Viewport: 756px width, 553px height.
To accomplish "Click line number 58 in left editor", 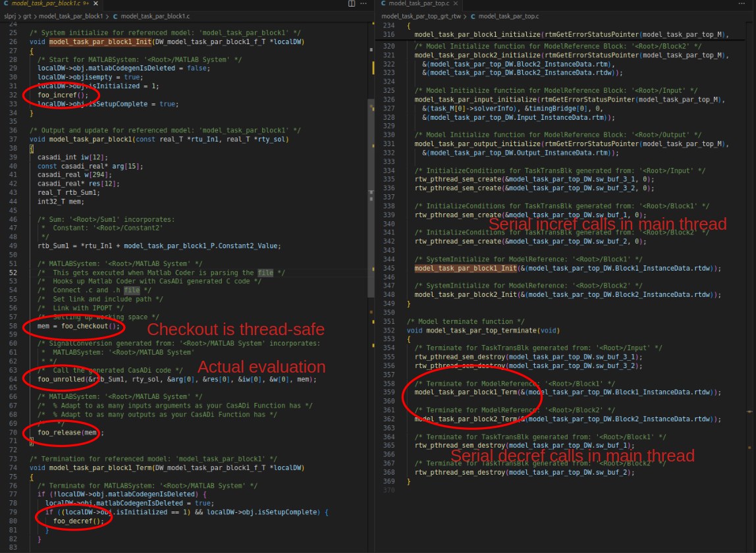I will [13, 326].
